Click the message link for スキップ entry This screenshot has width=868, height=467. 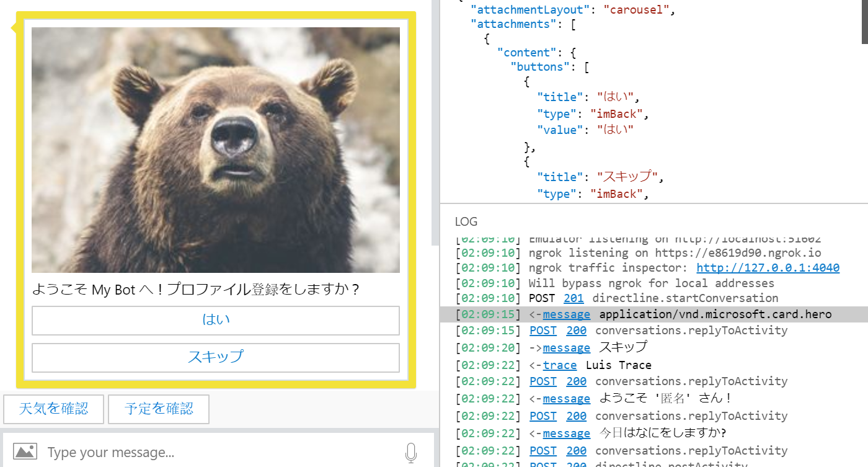tap(566, 347)
